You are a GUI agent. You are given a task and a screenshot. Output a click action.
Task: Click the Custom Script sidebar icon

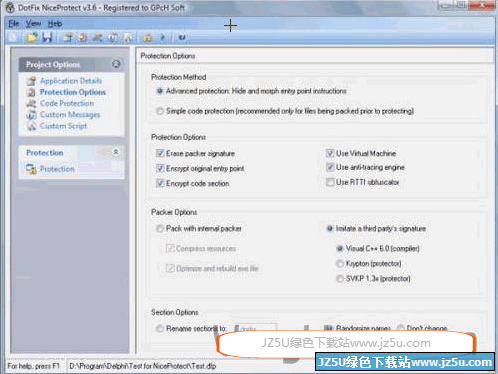point(31,126)
